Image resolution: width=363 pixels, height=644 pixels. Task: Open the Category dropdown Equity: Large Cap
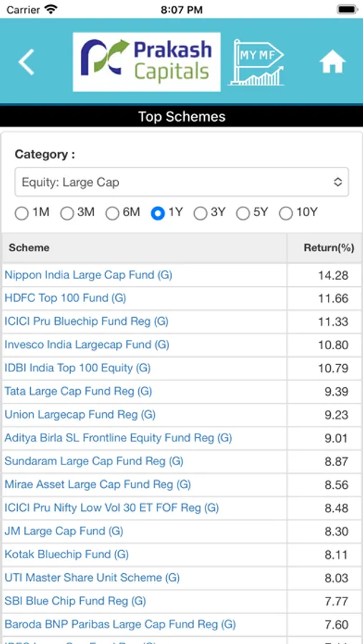[182, 182]
